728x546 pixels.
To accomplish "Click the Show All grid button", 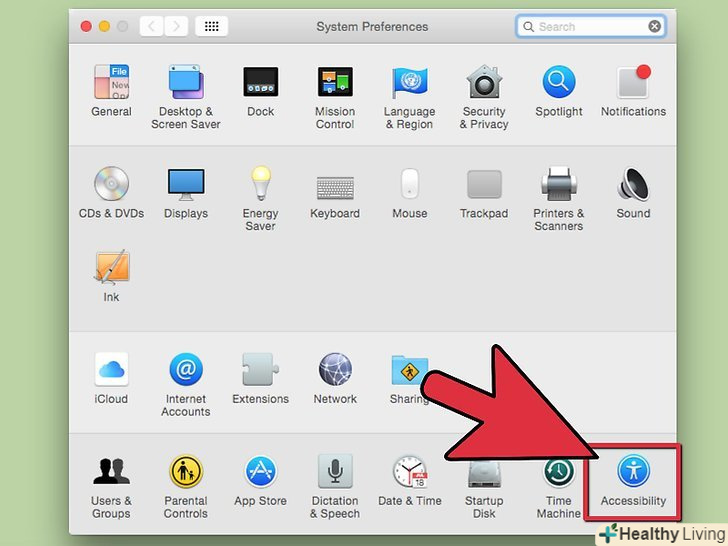I will 211,26.
